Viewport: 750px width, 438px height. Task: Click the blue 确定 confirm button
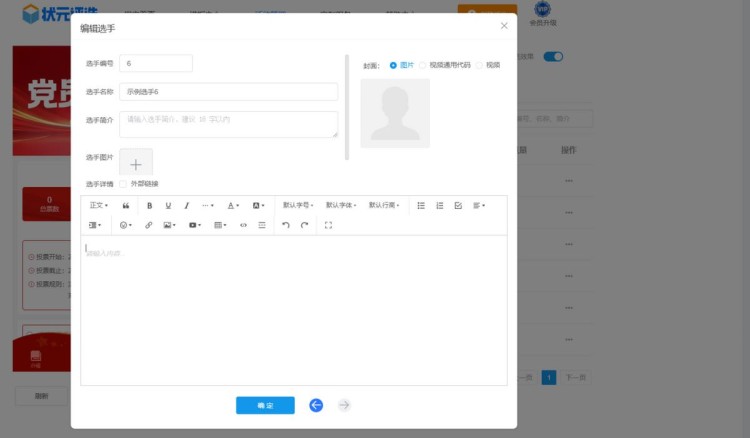(x=265, y=405)
